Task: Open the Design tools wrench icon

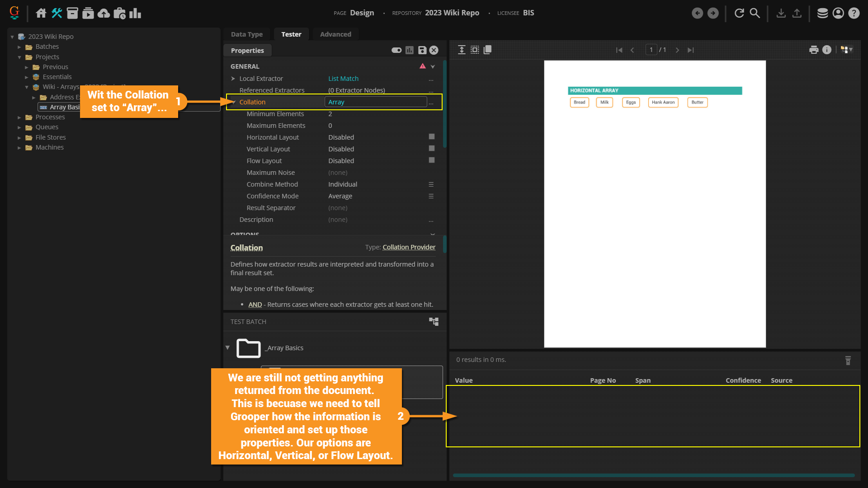Action: pos(57,13)
